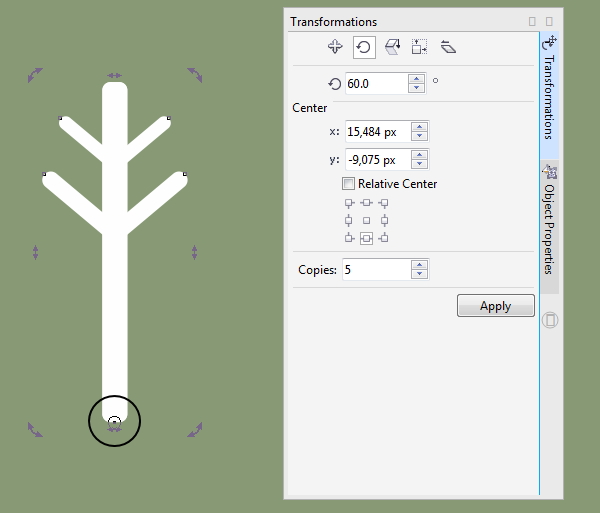
Task: Select the upper-right branch tip node
Action: click(169, 118)
